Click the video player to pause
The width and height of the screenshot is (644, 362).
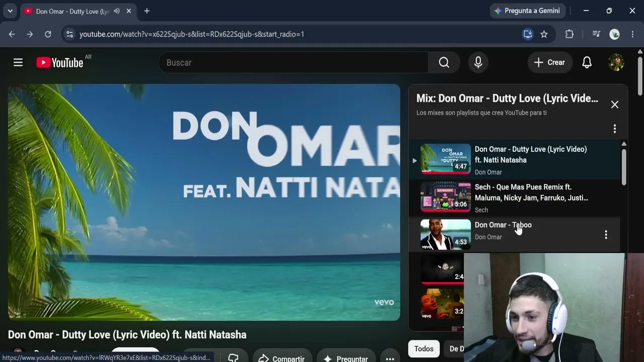click(x=204, y=202)
